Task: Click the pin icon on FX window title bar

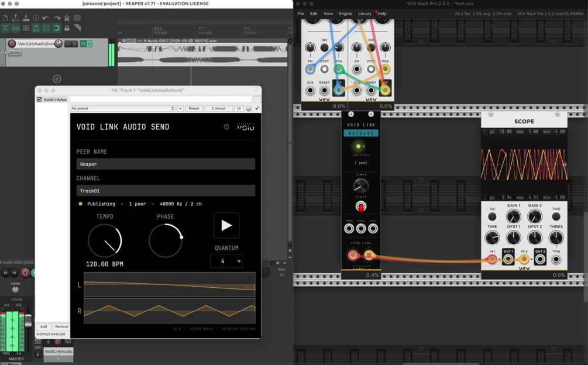Action: pyautogui.click(x=256, y=89)
